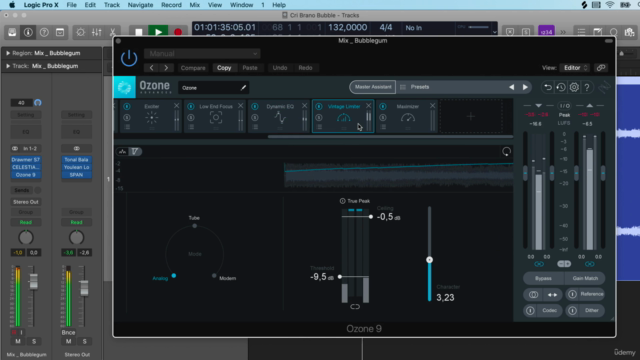Click the Ozone 9 insert slot
640x360 pixels.
26,175
